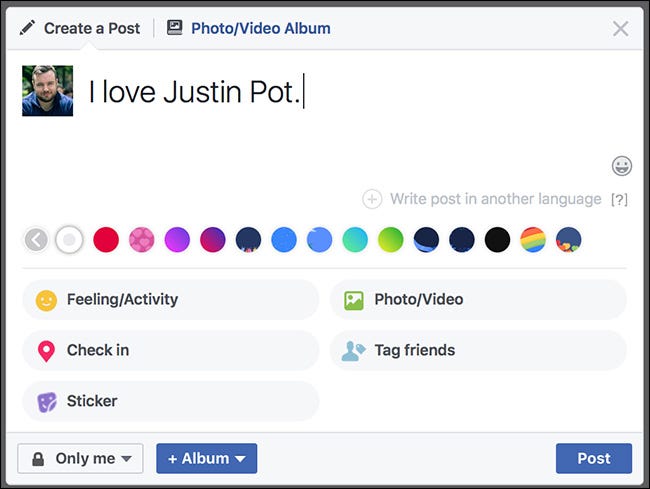Switch to the Photo/Video Album tab
Screen dimensions: 650x489
click(248, 28)
